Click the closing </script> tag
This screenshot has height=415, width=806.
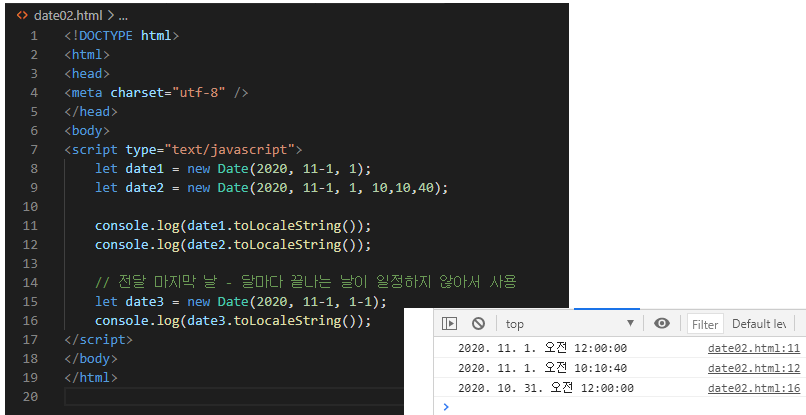(99, 339)
